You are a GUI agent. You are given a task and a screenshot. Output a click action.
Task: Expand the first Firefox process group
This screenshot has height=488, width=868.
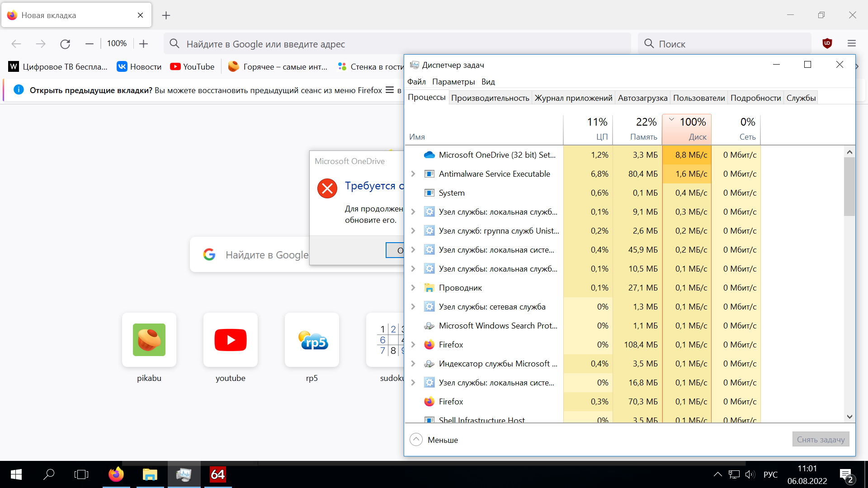pyautogui.click(x=413, y=345)
